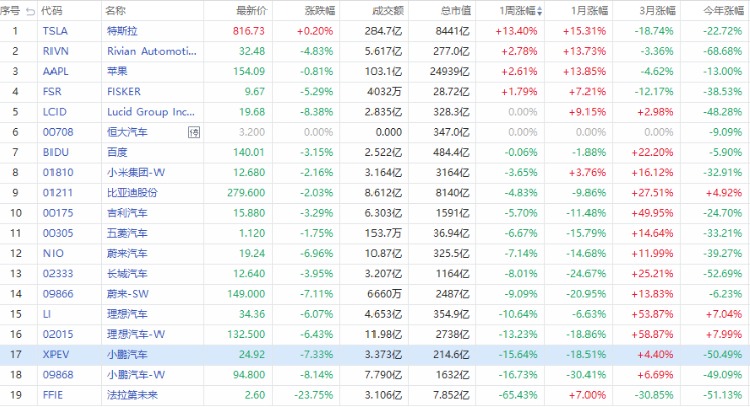Select the stock name 百度
Image resolution: width=750 pixels, height=407 pixels.
117,152
